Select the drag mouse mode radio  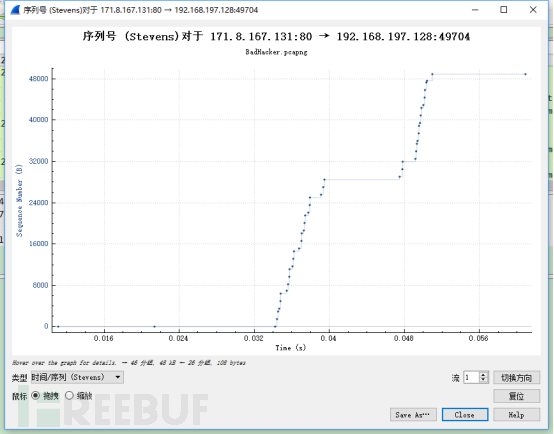point(35,395)
